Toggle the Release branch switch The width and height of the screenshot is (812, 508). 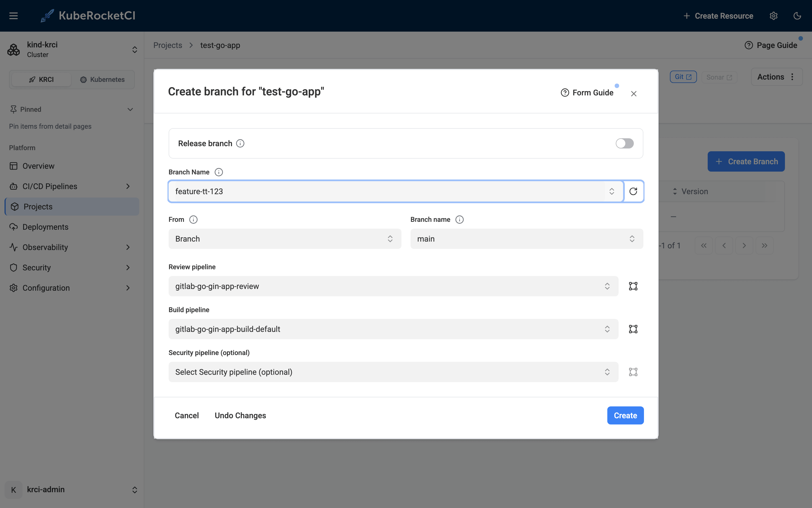(625, 143)
